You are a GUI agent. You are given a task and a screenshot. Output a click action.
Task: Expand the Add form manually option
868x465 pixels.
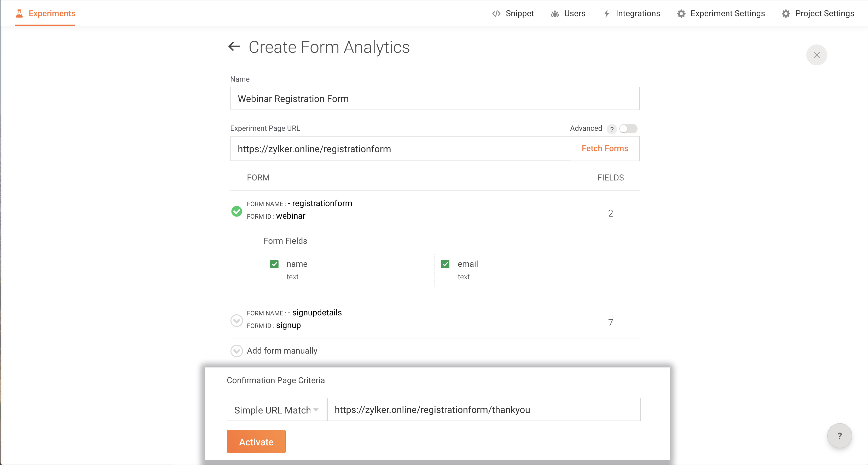click(x=236, y=351)
